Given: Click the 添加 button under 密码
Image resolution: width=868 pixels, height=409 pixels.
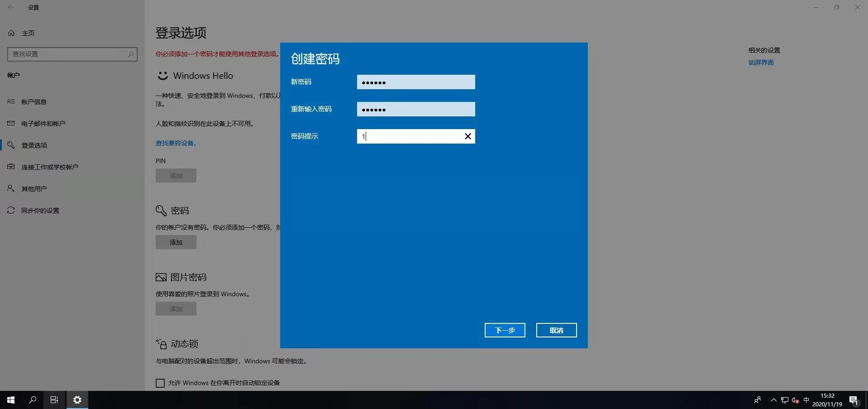Looking at the screenshot, I should (x=176, y=242).
